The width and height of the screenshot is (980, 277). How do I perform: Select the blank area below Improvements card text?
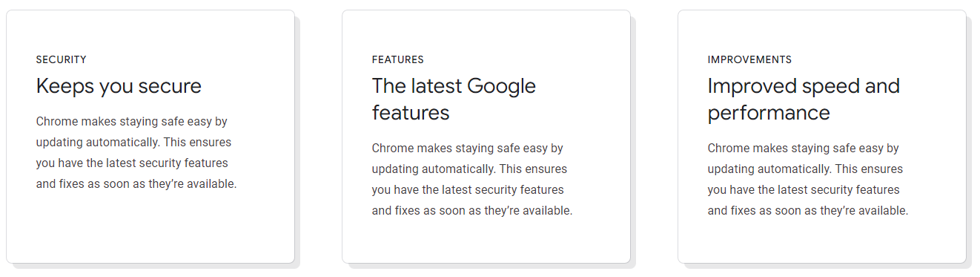pos(822,239)
